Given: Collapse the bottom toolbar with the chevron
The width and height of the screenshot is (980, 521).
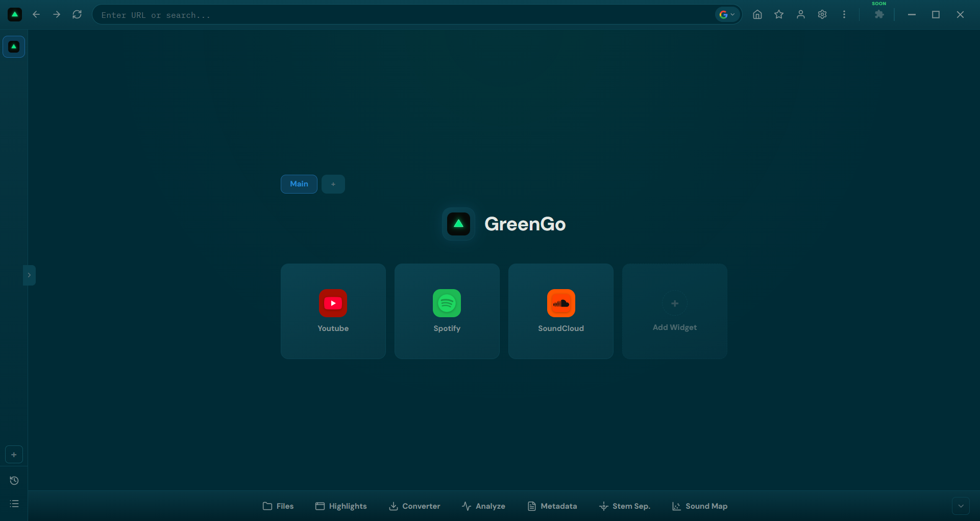Looking at the screenshot, I should 961,506.
